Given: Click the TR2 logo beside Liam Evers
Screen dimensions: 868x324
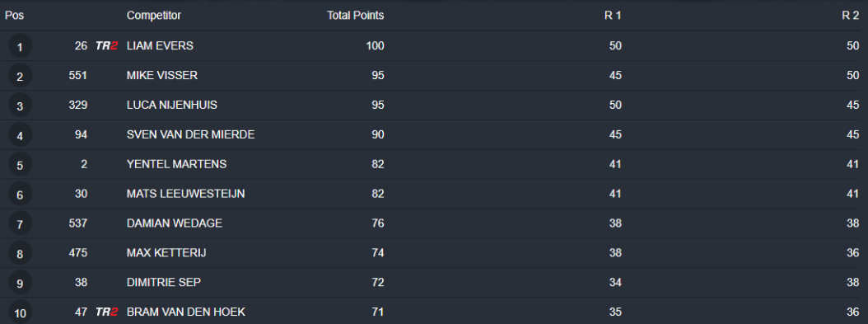Looking at the screenshot, I should (106, 46).
